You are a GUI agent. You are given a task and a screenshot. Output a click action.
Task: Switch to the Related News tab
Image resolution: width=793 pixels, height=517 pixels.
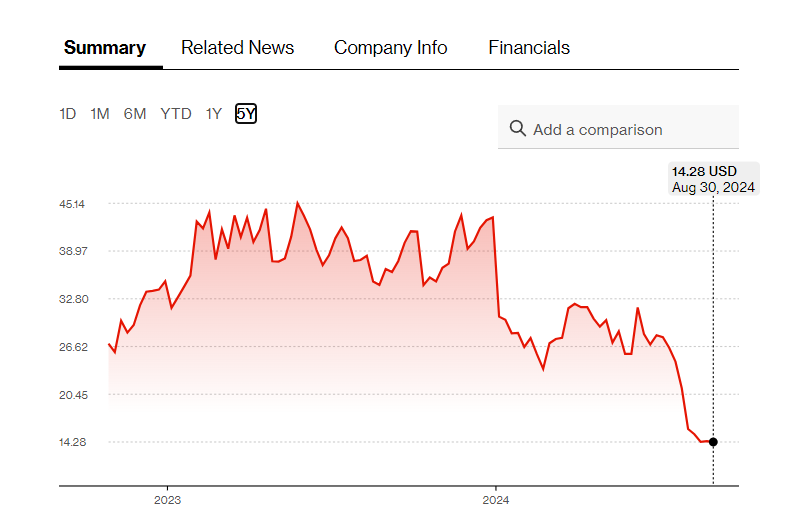coord(237,48)
